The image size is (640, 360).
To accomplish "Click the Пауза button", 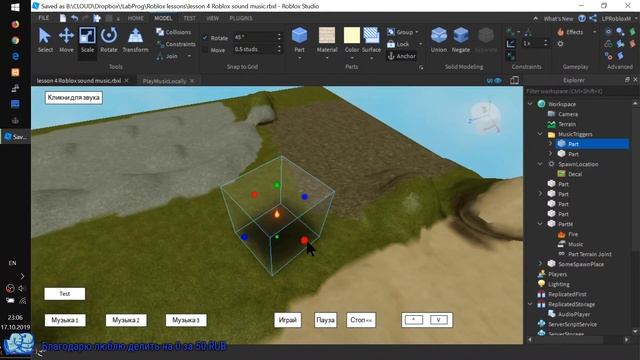I will [x=325, y=320].
